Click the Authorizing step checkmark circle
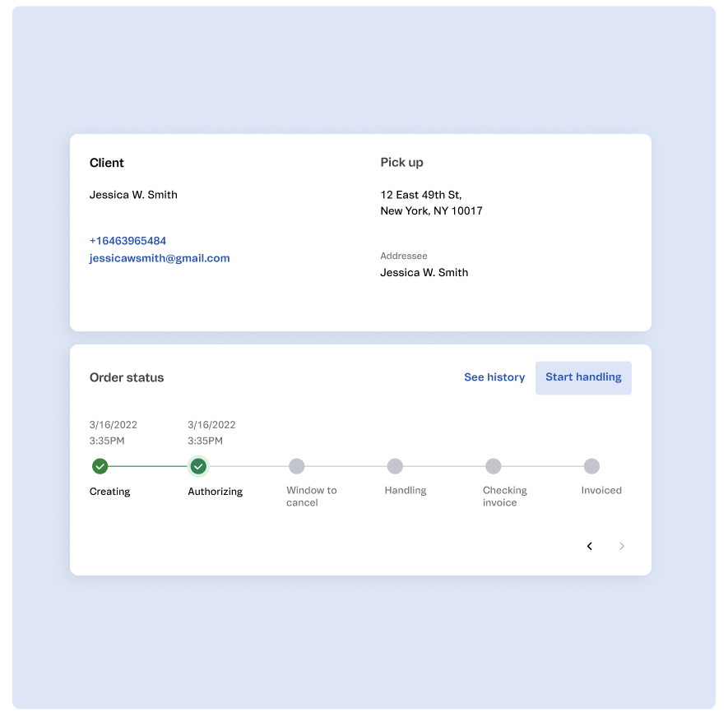 (x=198, y=466)
